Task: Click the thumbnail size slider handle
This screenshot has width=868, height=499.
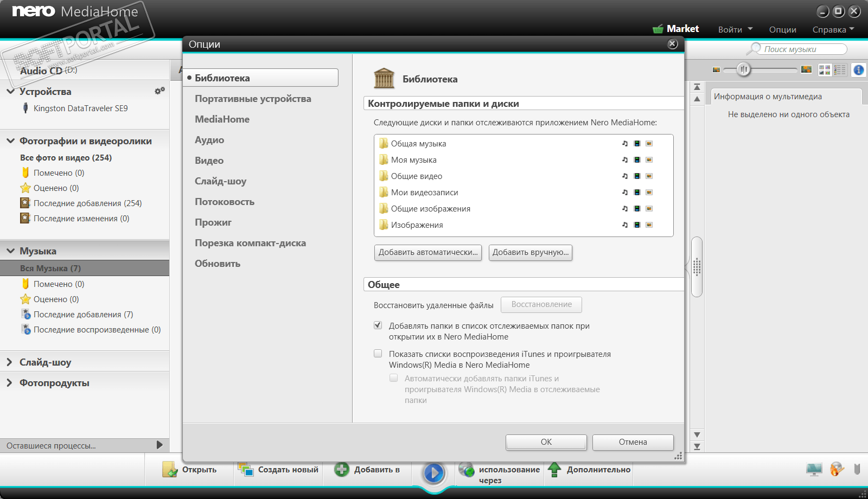Action: click(744, 69)
